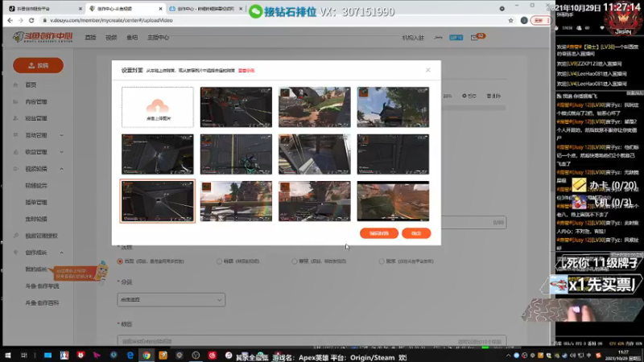Click the browser forward arrow

(21, 20)
